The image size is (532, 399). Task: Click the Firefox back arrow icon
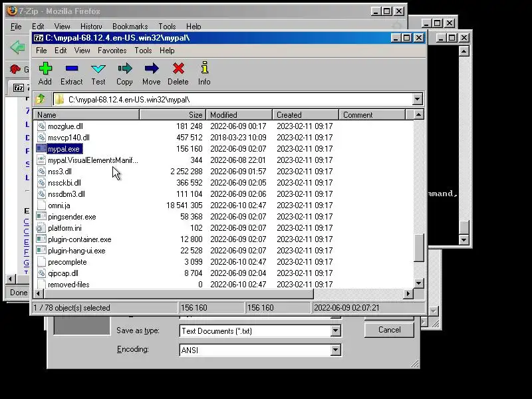click(17, 47)
